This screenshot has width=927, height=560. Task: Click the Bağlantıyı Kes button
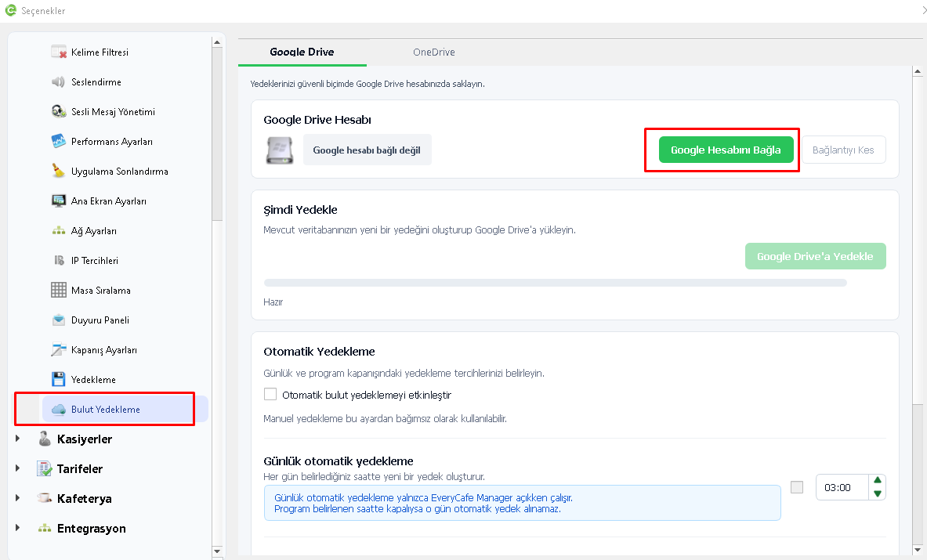pyautogui.click(x=843, y=150)
